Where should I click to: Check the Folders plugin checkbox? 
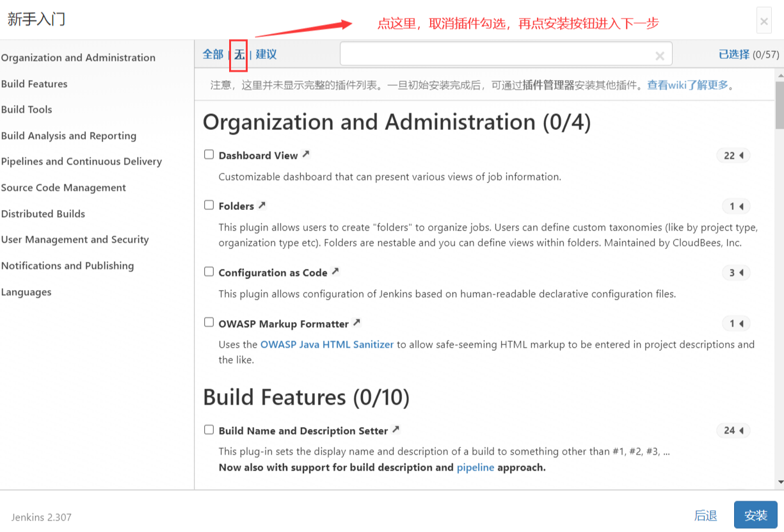coord(209,205)
